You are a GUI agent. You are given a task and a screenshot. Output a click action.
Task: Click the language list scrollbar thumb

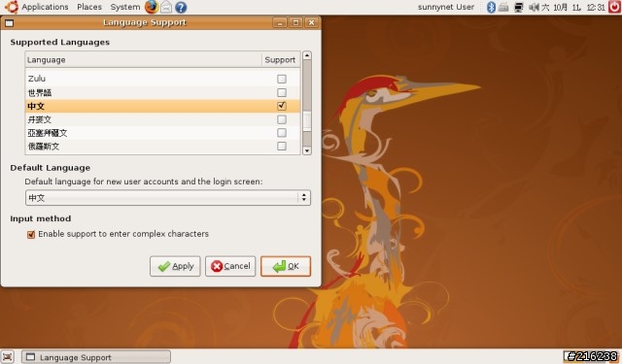307,120
